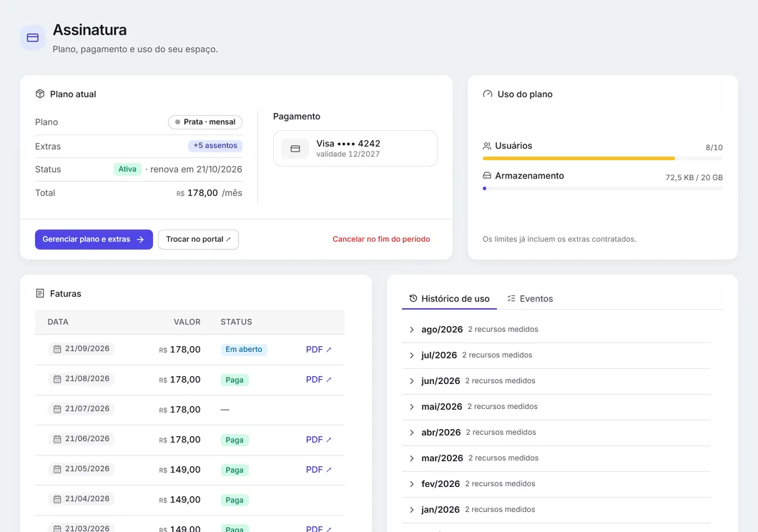Open PDF for the 21/08/2026 invoice
The image size is (758, 532).
click(318, 379)
